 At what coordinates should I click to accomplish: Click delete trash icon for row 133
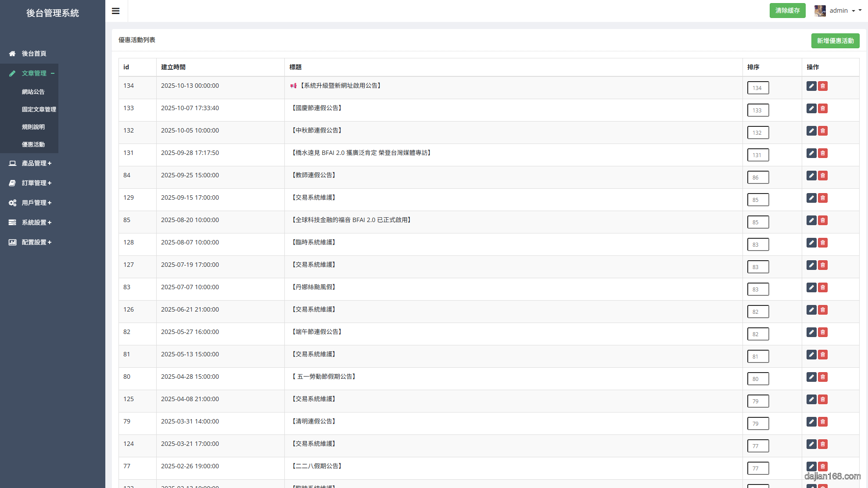(823, 108)
